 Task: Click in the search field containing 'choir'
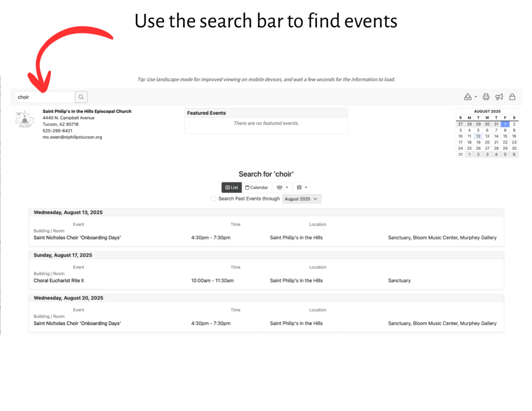coord(44,97)
